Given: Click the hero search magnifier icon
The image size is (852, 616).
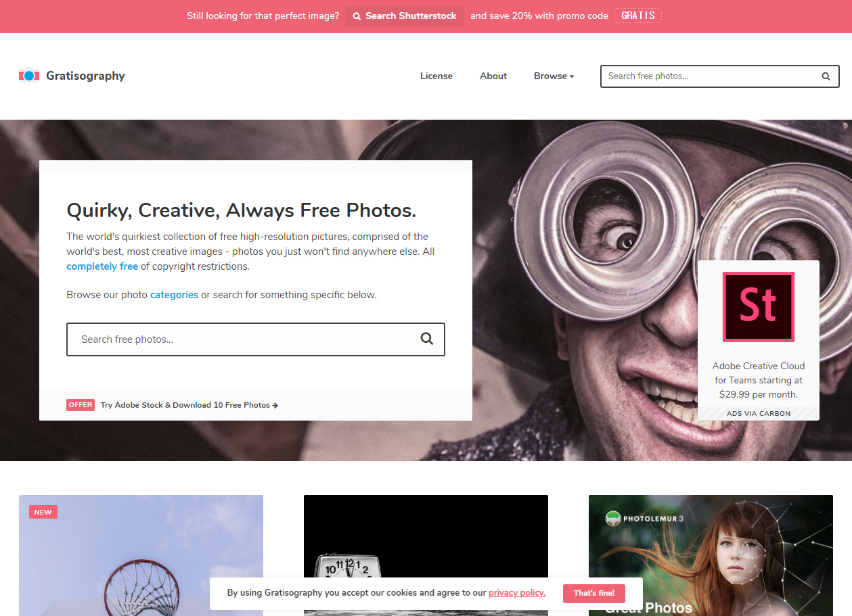Looking at the screenshot, I should pos(427,339).
